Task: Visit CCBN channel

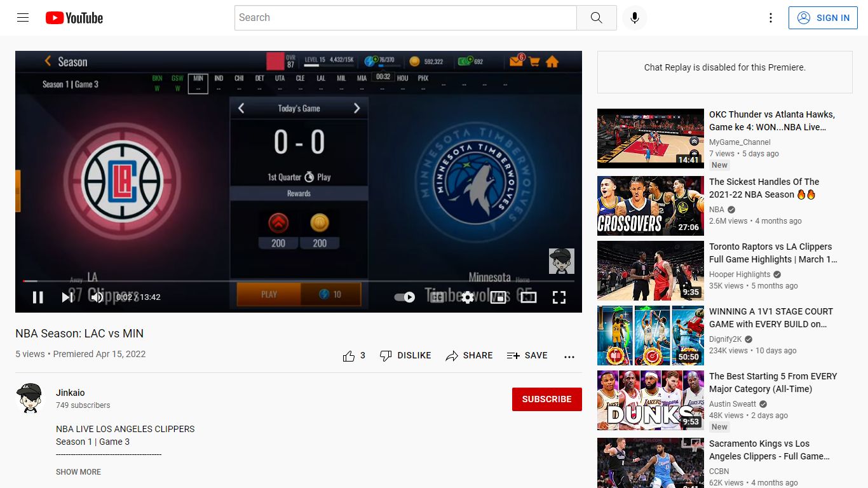Action: 719,471
